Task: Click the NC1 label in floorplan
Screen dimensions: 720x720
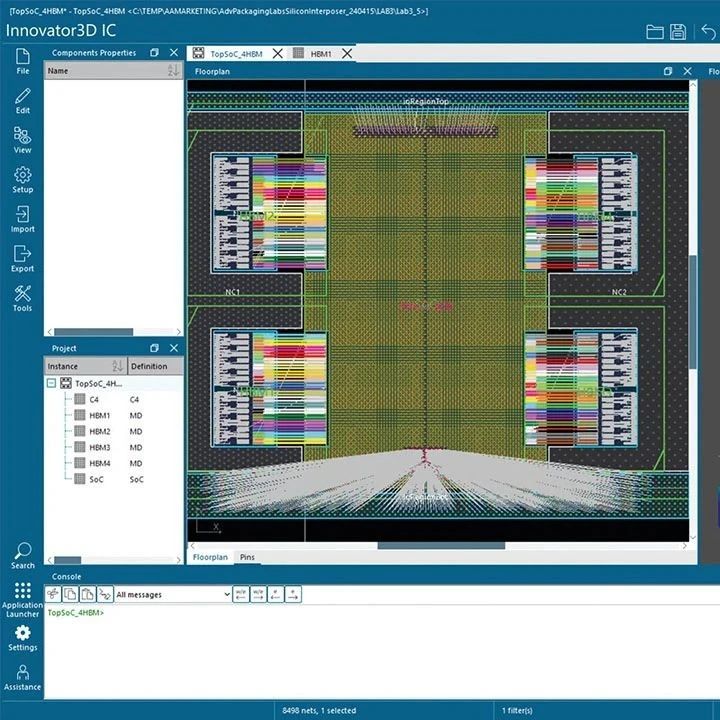Action: pos(232,292)
